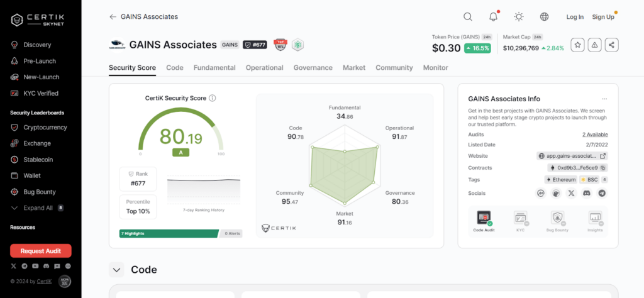Screen dimensions: 644x298
Task: Switch to Security Score tab
Action: coord(132,68)
